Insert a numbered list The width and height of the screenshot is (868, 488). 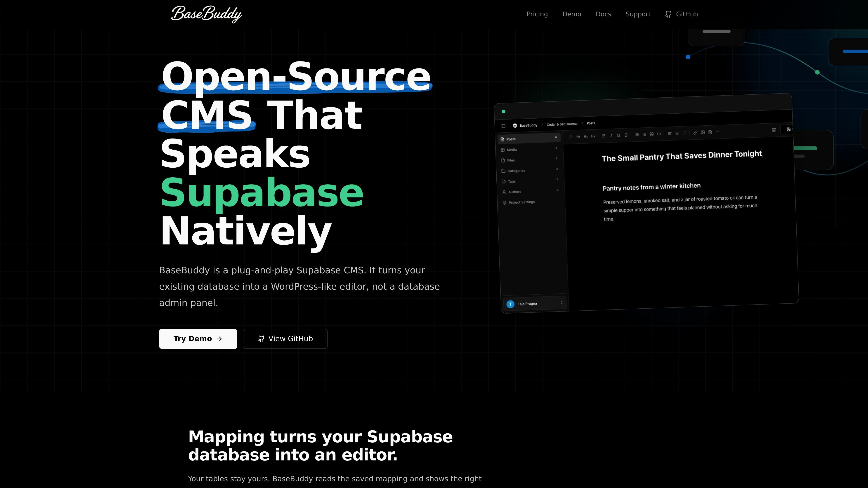pos(644,134)
